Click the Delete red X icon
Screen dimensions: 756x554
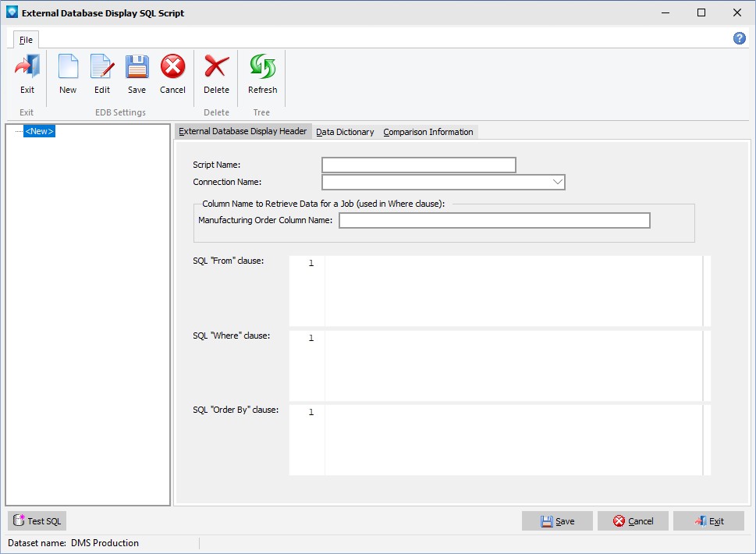(216, 68)
